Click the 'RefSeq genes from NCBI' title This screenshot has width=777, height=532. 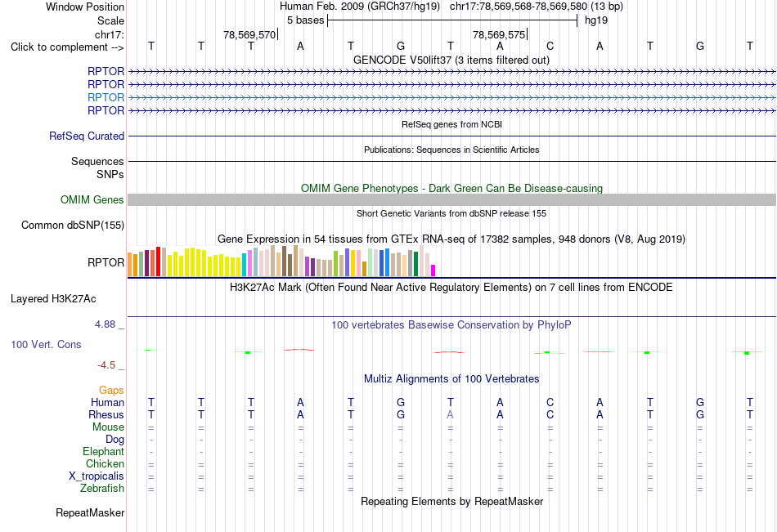coord(451,124)
